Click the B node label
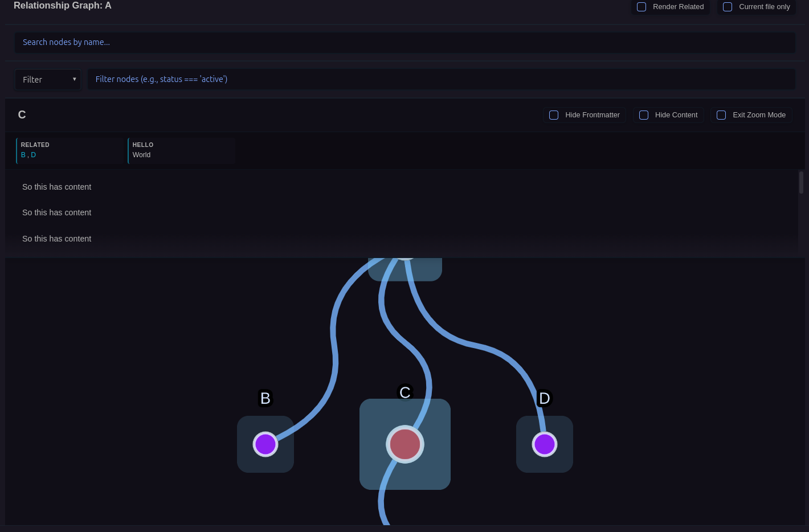This screenshot has width=809, height=532. 265,398
